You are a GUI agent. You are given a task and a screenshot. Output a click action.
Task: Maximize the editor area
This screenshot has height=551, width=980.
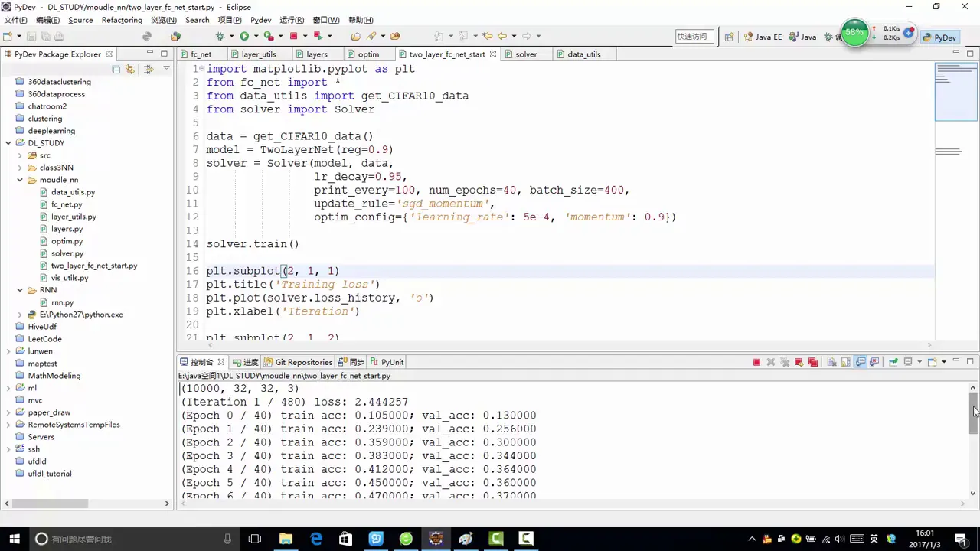tap(970, 54)
